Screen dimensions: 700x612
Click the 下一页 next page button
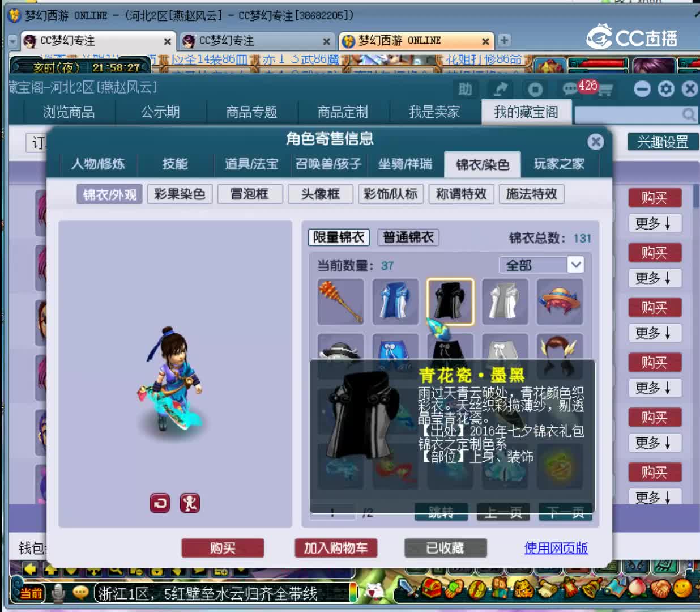click(x=566, y=512)
